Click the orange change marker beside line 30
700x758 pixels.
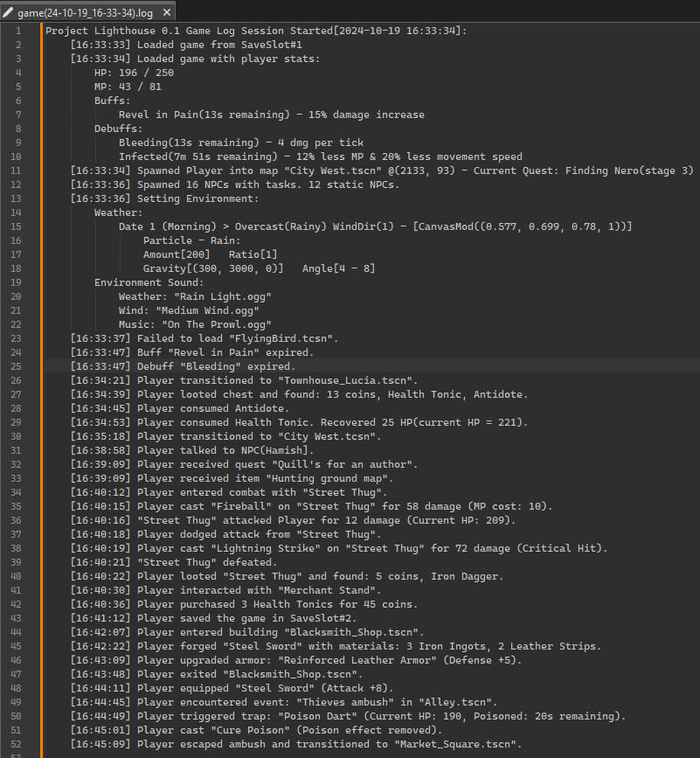(x=42, y=436)
